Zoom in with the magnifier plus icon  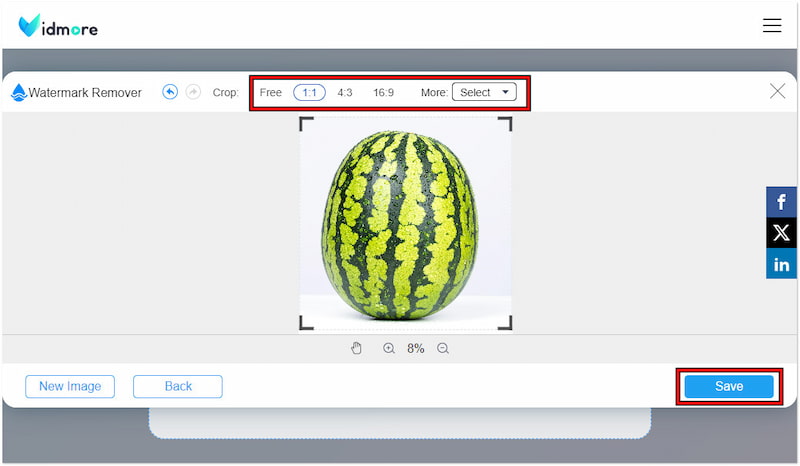tap(389, 349)
